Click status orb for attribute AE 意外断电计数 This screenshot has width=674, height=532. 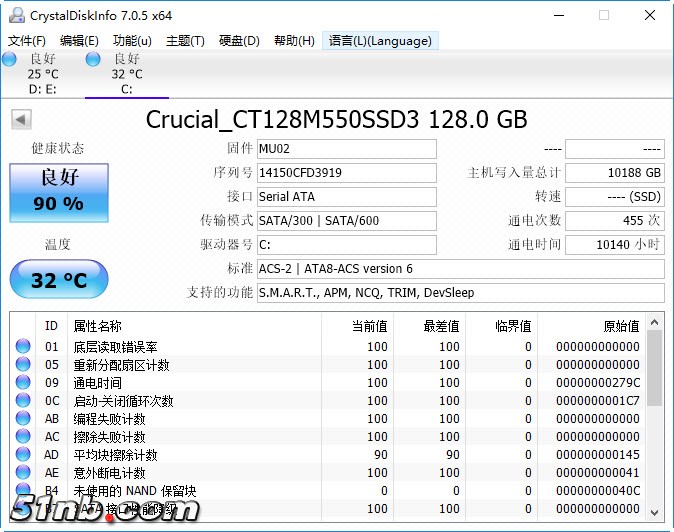[23, 473]
